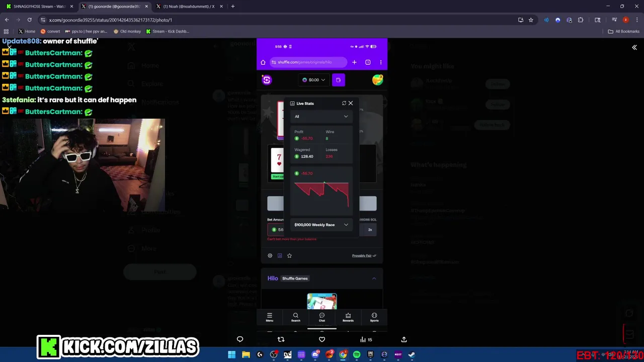Switch to the Noah (@noahdummett) browser tab
The height and width of the screenshot is (362, 644).
pos(190,7)
